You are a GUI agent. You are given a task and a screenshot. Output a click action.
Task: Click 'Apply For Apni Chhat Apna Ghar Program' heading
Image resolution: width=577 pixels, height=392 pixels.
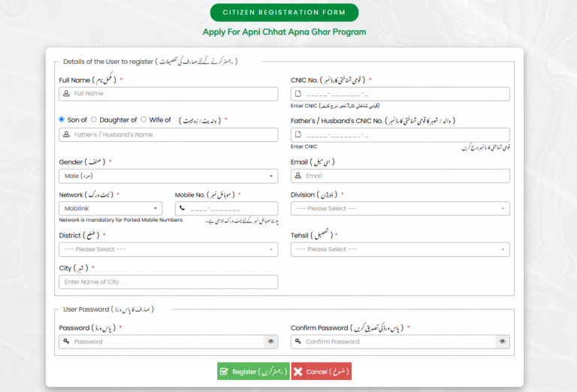click(284, 32)
